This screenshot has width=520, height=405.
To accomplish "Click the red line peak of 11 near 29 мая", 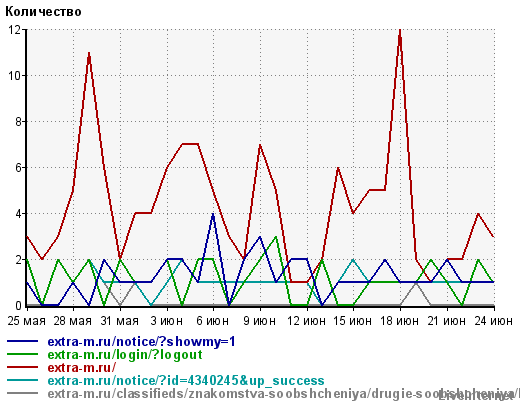I will 89,53.
